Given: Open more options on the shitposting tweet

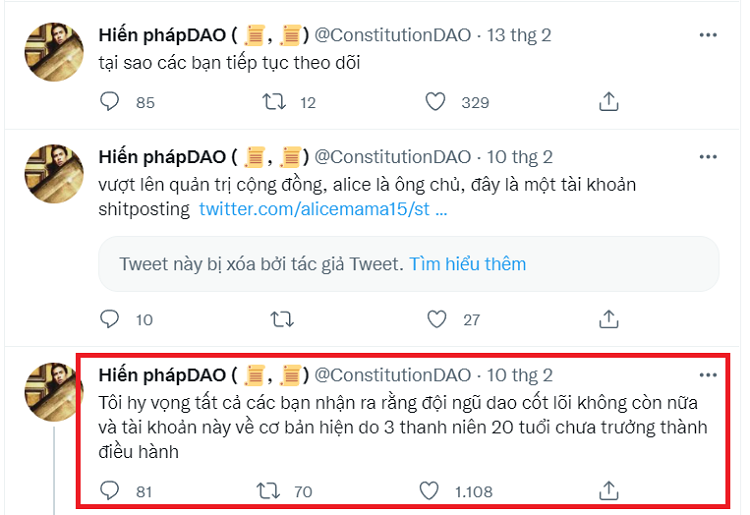Looking at the screenshot, I should click(708, 157).
